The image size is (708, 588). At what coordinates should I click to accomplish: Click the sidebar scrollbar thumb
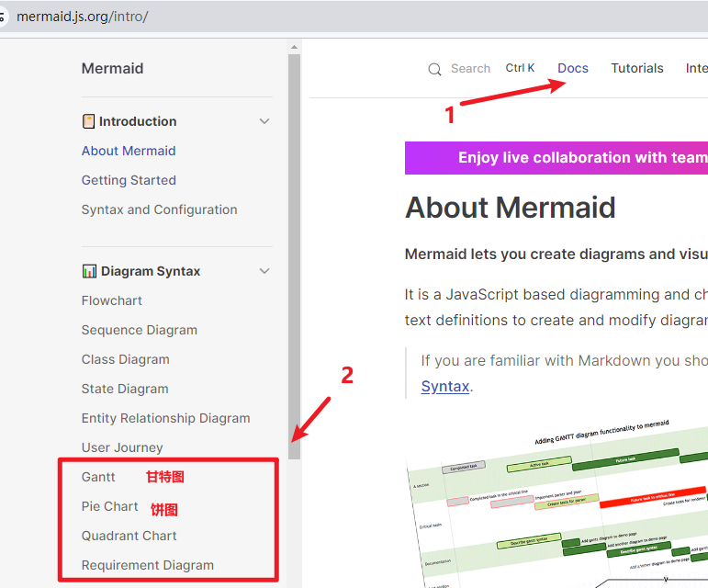pos(295,256)
